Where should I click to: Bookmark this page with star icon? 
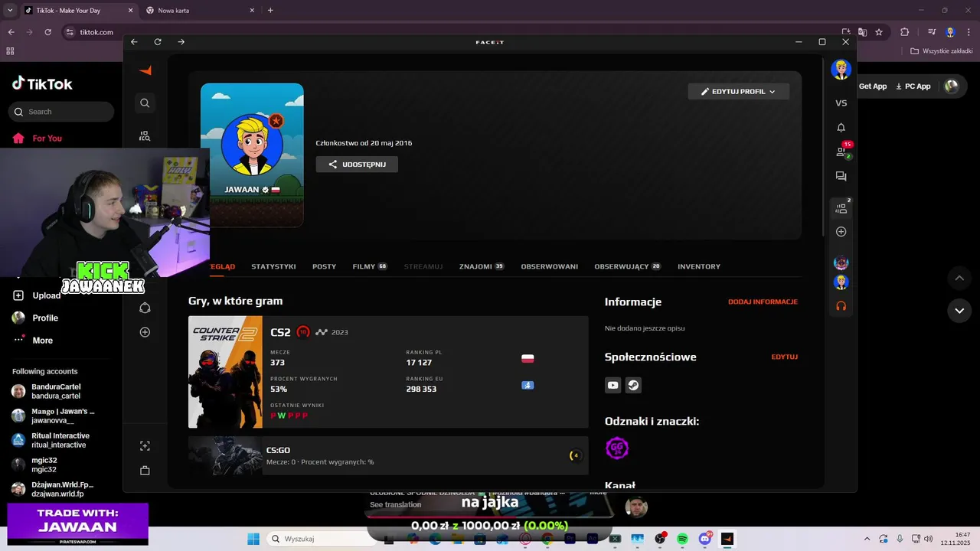point(879,32)
